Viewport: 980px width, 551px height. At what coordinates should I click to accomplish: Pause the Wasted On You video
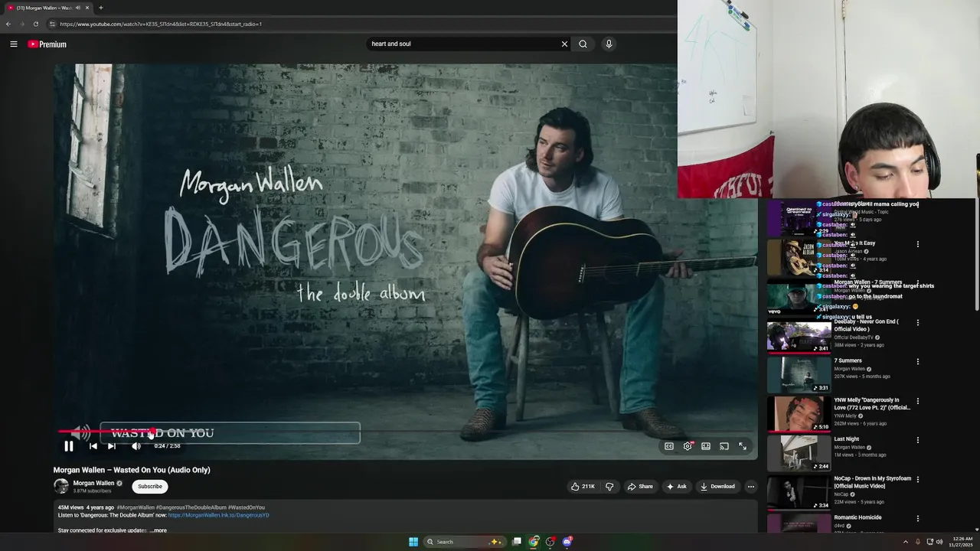click(68, 446)
